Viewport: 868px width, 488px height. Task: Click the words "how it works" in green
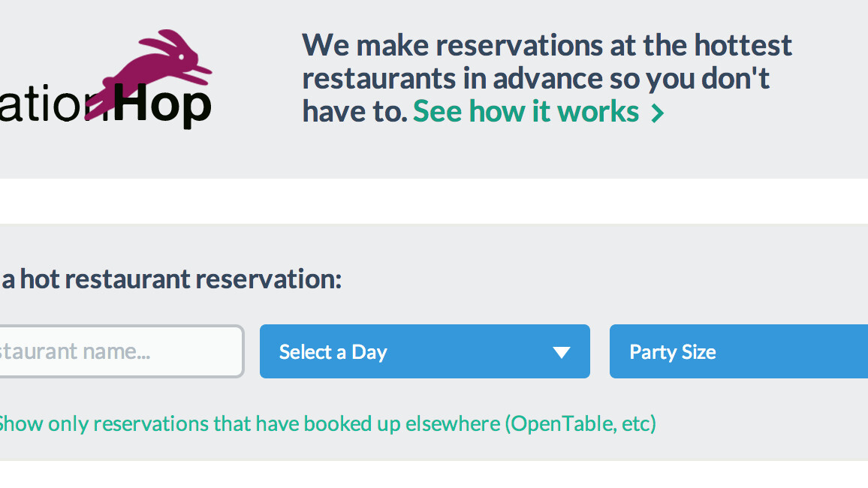553,111
